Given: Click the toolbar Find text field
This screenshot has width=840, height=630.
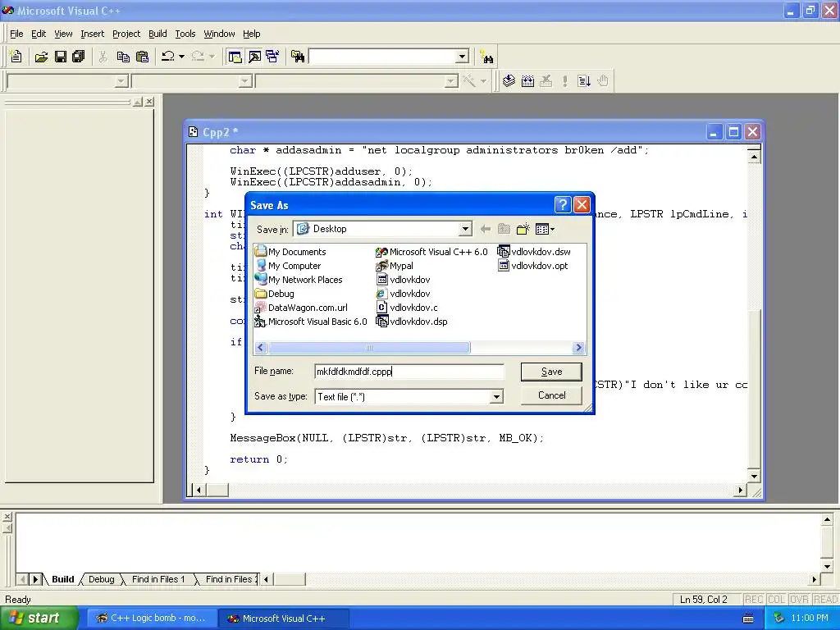Looking at the screenshot, I should tap(382, 57).
